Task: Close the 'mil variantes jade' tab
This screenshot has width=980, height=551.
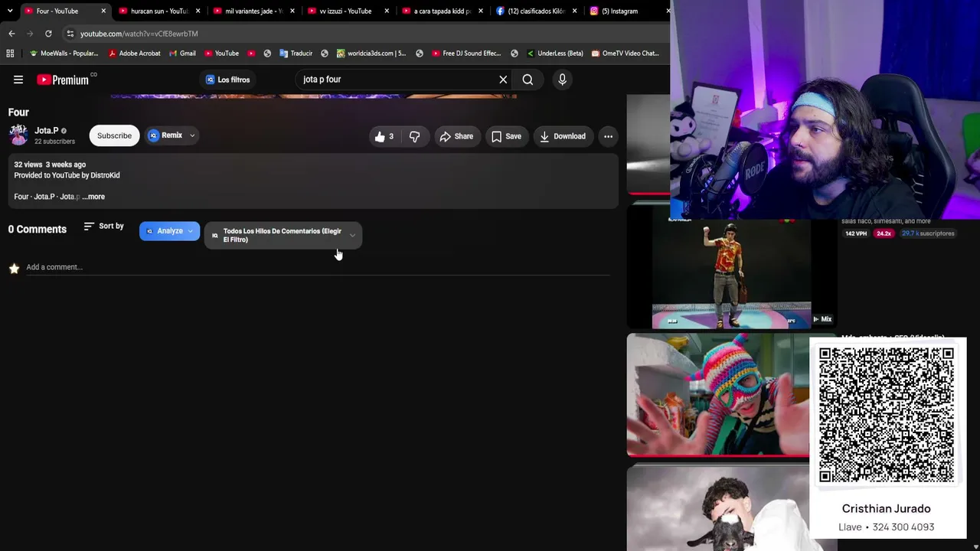Action: [292, 11]
